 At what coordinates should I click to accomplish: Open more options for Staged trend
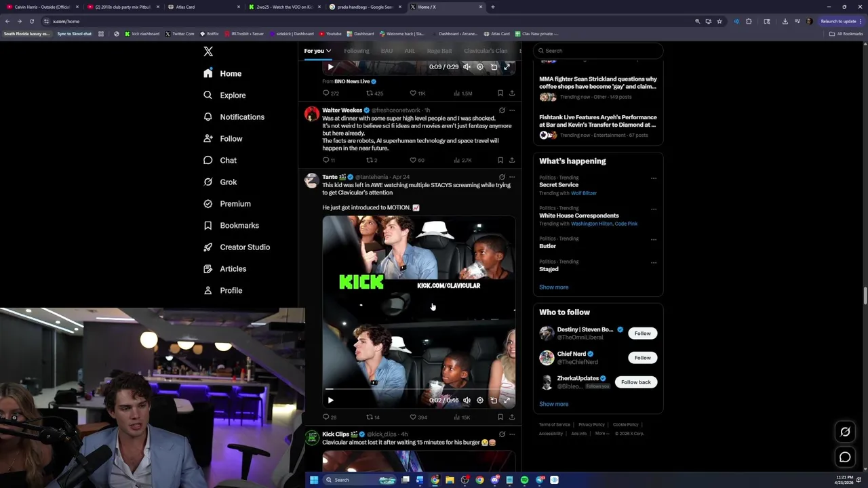tap(654, 262)
